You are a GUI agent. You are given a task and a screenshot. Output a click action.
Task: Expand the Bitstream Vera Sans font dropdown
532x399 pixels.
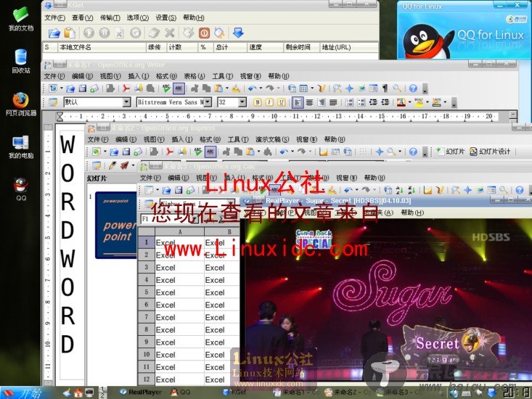pyautogui.click(x=208, y=102)
